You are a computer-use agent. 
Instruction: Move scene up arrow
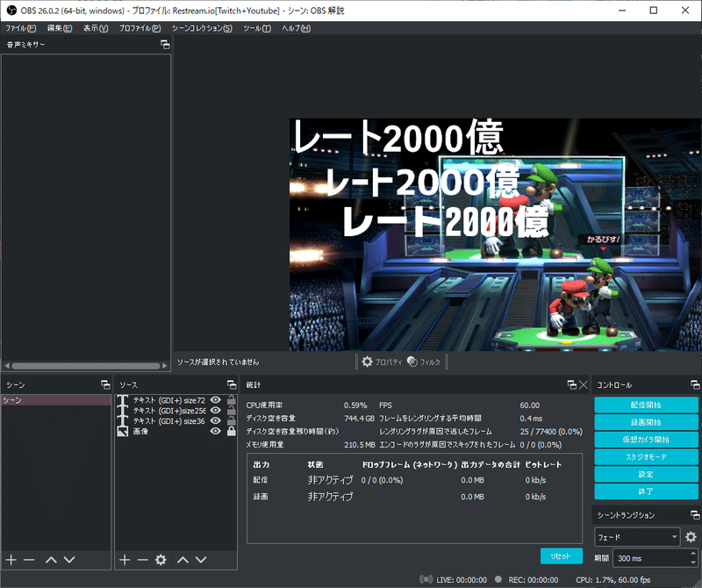coord(51,560)
